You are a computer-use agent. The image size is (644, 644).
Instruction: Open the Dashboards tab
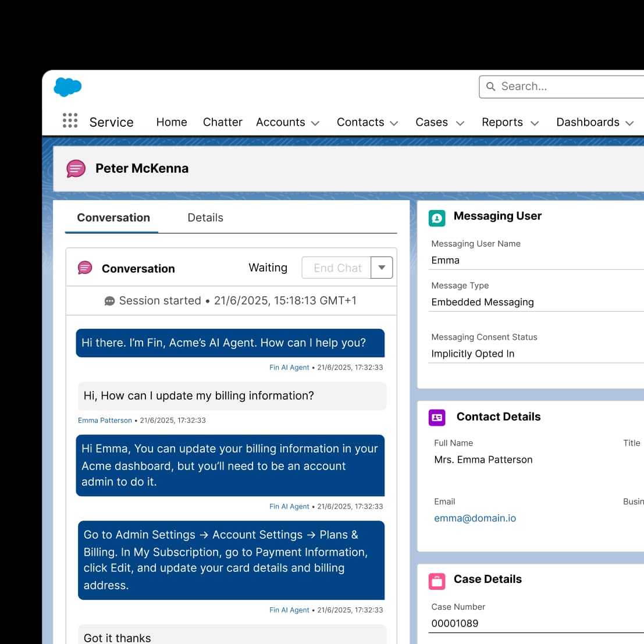click(x=588, y=122)
